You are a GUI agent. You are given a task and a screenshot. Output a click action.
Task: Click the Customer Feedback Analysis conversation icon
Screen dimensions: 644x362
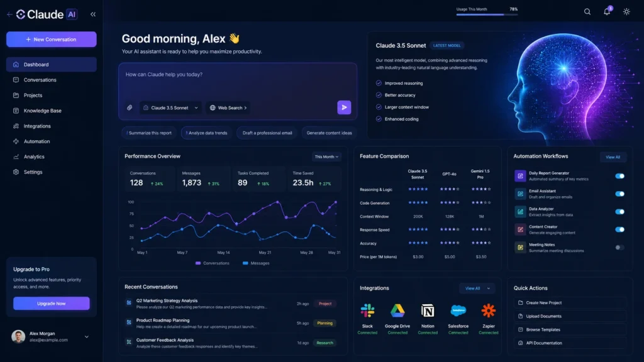click(129, 342)
